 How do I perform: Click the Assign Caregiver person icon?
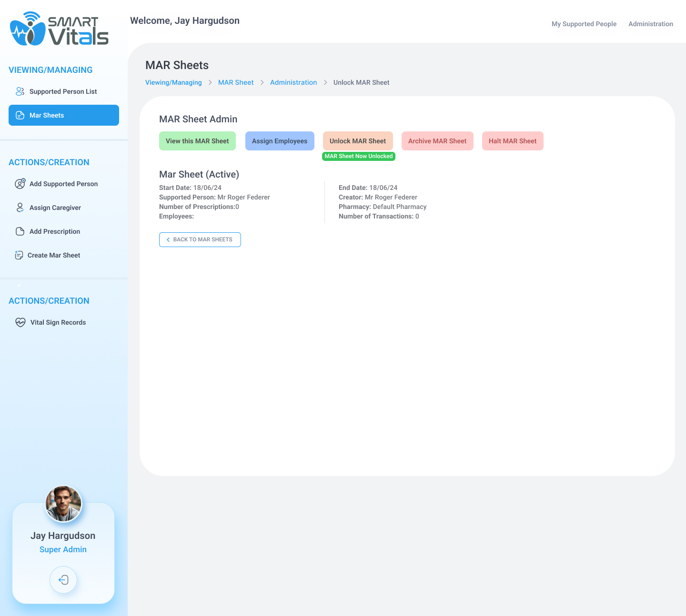coord(20,208)
